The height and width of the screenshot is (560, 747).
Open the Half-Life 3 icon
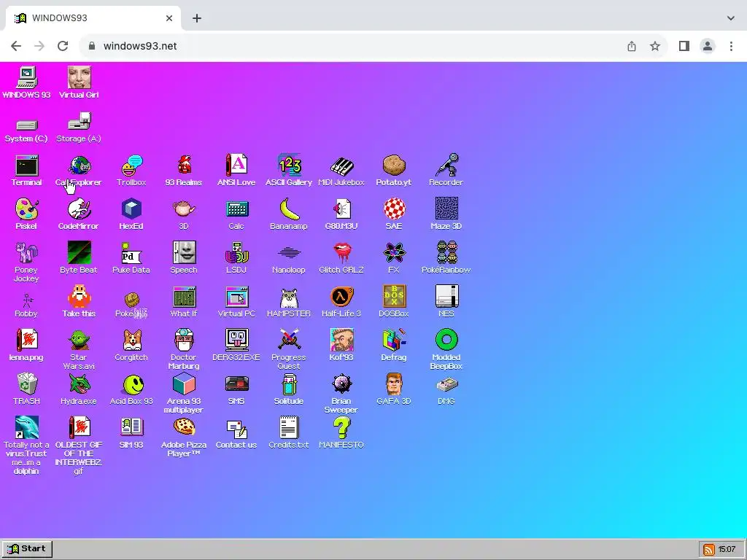tap(341, 297)
